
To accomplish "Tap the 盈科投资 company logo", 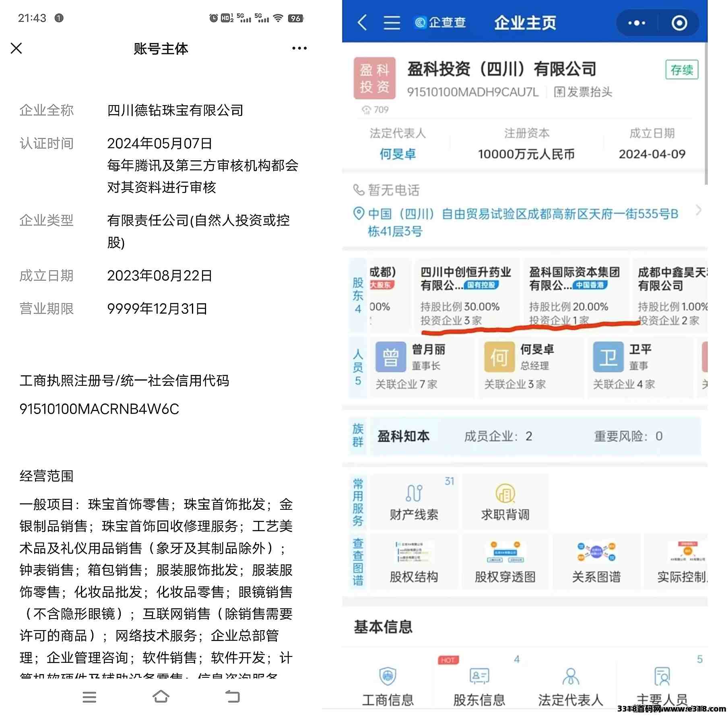I will (x=374, y=78).
